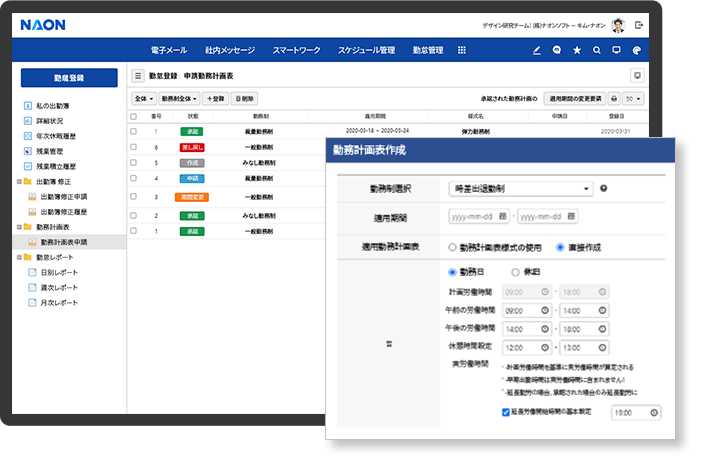Click the pencil compose icon in top bar
This screenshot has height=460, width=710.
pos(536,50)
